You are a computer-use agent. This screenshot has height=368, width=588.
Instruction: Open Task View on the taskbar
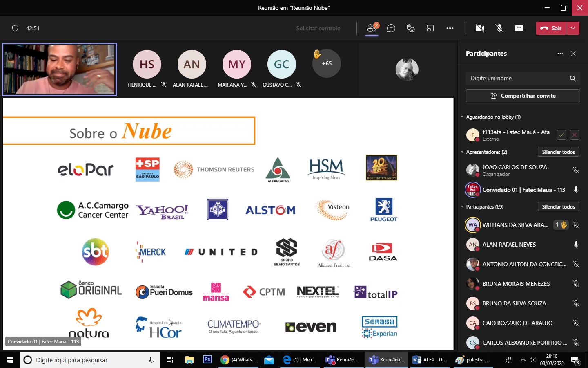pyautogui.click(x=170, y=360)
